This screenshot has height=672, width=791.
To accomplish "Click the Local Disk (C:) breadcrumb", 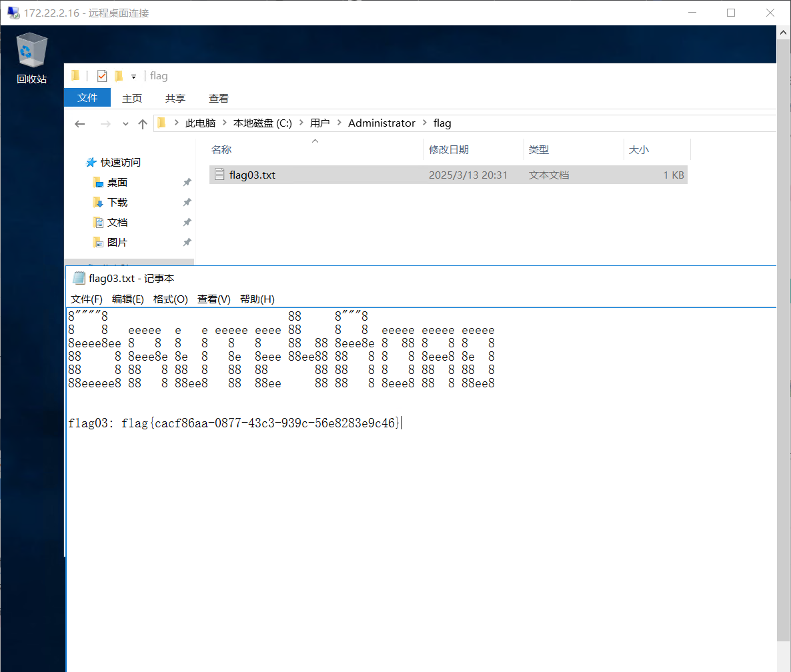I will click(x=262, y=123).
